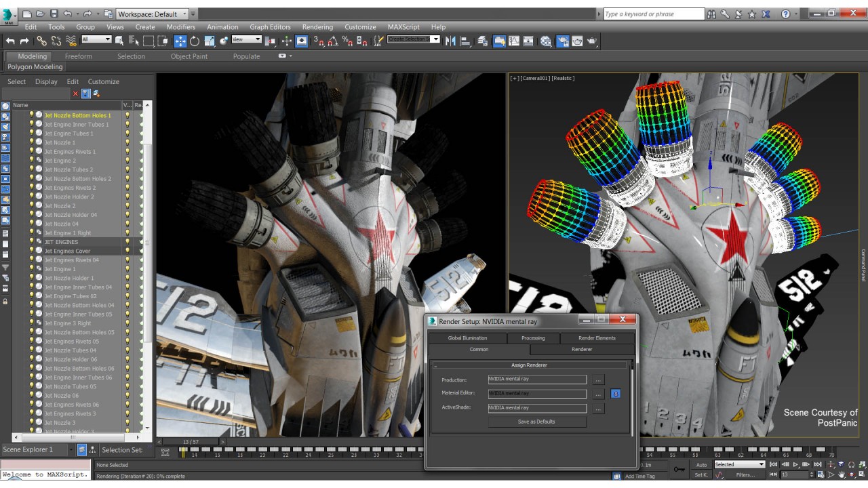Click the Save as Defaults button

tap(536, 422)
